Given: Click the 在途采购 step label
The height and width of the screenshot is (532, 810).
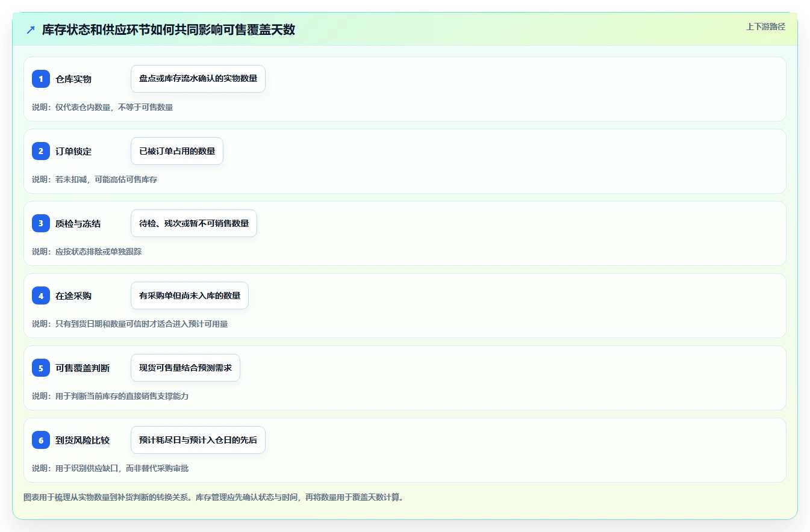Looking at the screenshot, I should [73, 296].
